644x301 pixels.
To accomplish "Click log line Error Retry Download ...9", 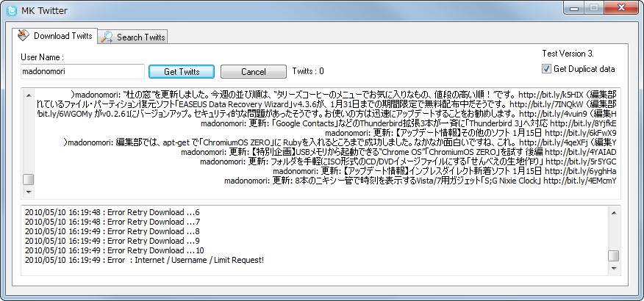I will (112, 241).
